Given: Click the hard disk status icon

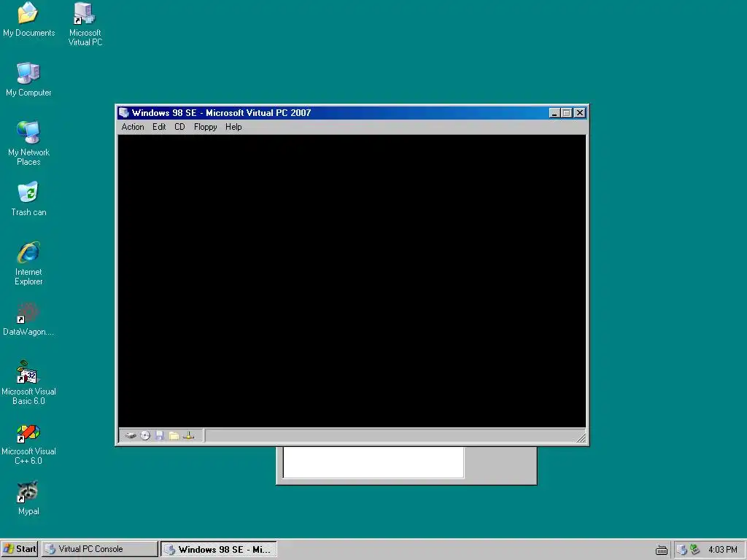Looking at the screenshot, I should pyautogui.click(x=130, y=436).
